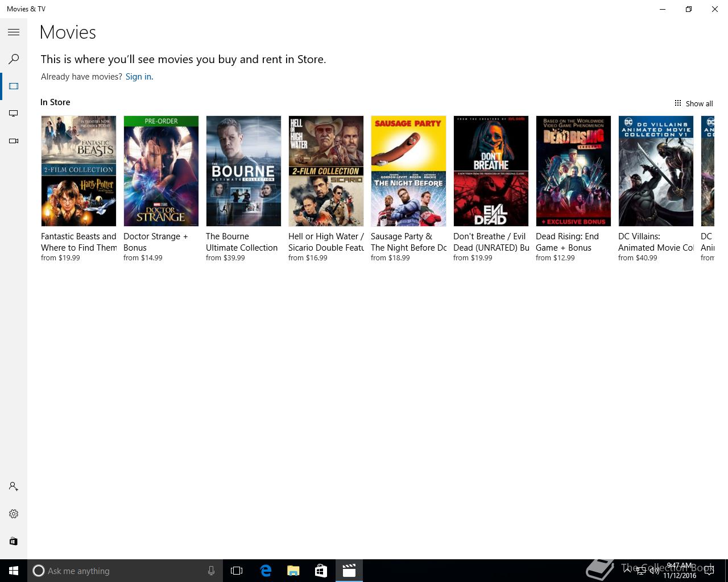This screenshot has width=728, height=582.
Task: Open The Bourne Ultimate Collection poster
Action: (243, 171)
